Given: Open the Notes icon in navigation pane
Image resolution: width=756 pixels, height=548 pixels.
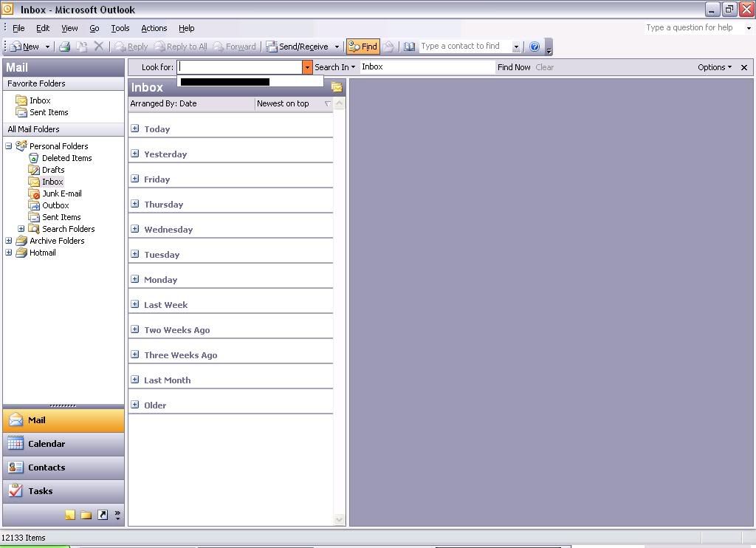Looking at the screenshot, I should (x=70, y=515).
